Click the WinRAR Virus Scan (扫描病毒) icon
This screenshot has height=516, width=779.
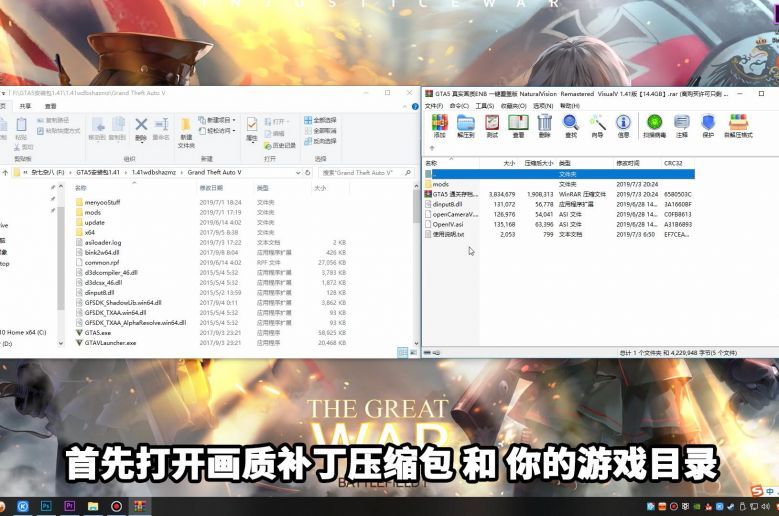(654, 126)
